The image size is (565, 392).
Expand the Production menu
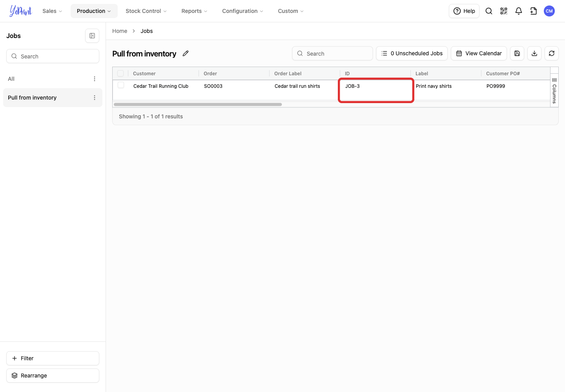click(94, 11)
